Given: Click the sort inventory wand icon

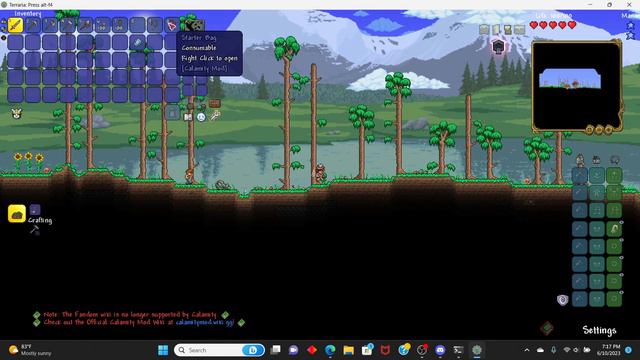Looking at the screenshot, I should tap(215, 116).
